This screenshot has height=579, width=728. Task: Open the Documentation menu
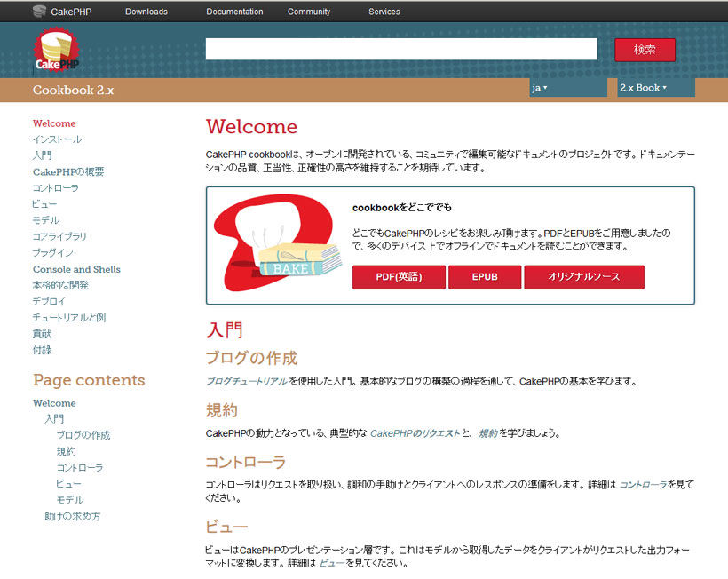tap(234, 12)
